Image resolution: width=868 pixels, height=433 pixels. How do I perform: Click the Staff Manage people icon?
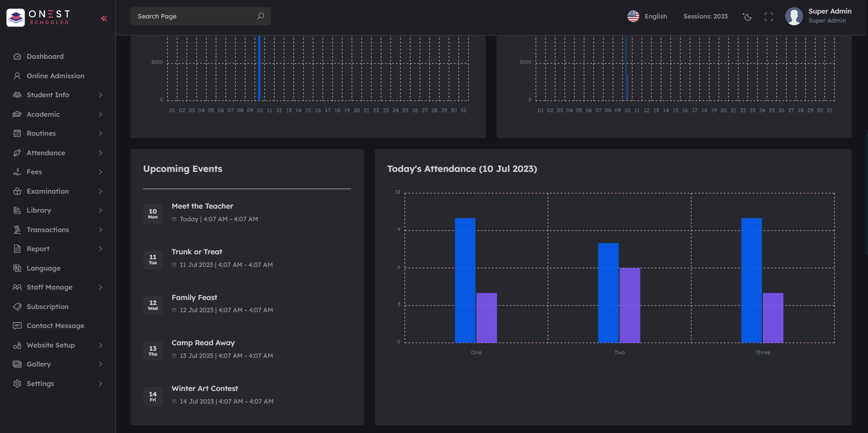pos(17,287)
